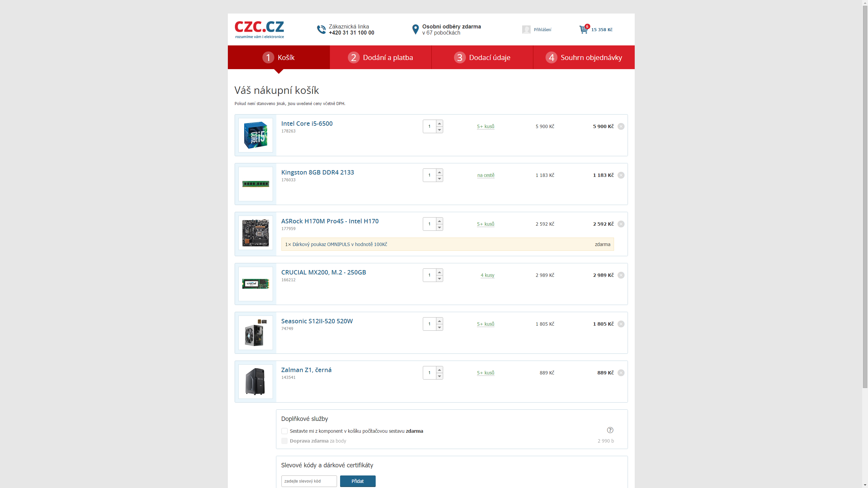This screenshot has width=868, height=488.
Task: Open Intel Core i5 product image
Action: click(256, 135)
